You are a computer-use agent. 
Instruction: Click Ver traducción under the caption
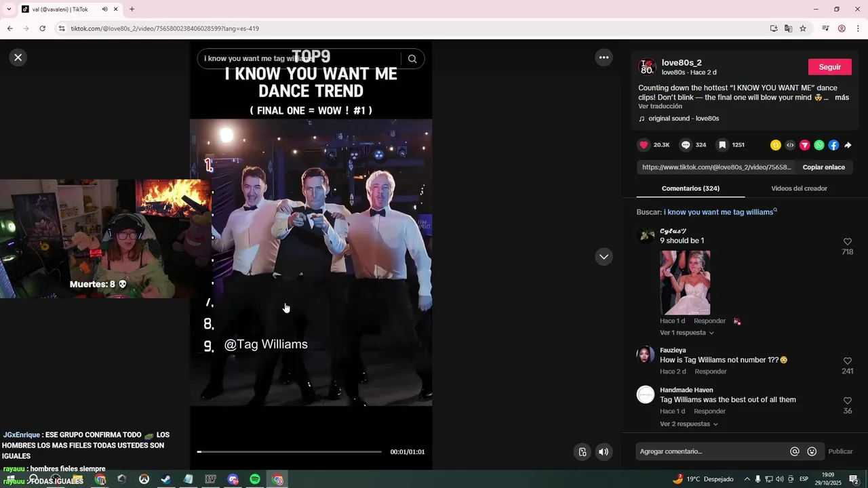coord(660,106)
